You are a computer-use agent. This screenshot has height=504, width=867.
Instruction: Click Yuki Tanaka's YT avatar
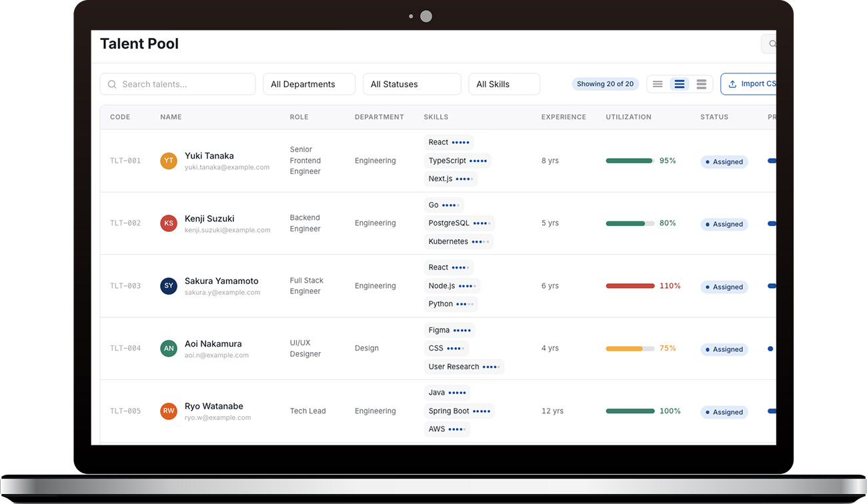[169, 161]
